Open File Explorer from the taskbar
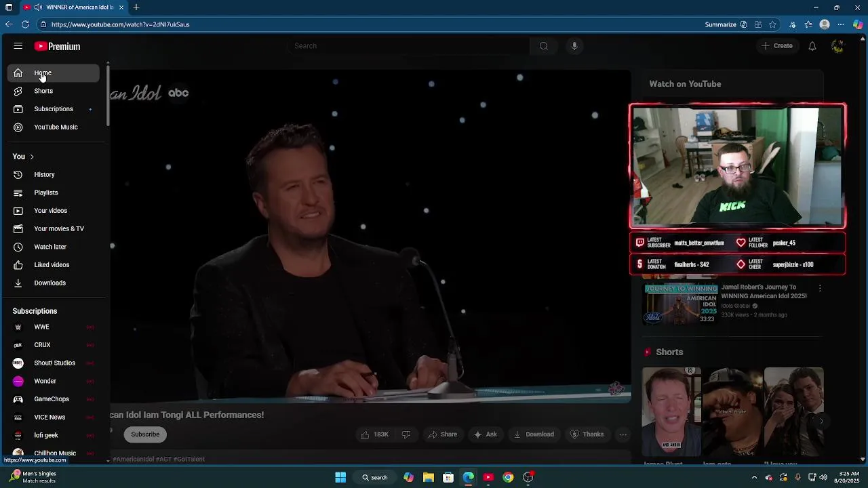The image size is (868, 488). coord(429,477)
